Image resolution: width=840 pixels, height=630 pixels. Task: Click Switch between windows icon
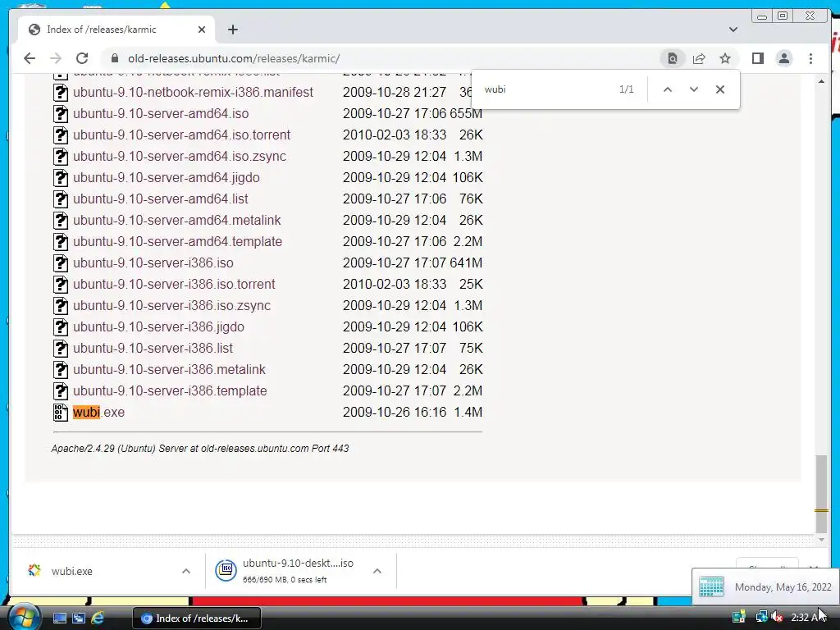click(78, 618)
